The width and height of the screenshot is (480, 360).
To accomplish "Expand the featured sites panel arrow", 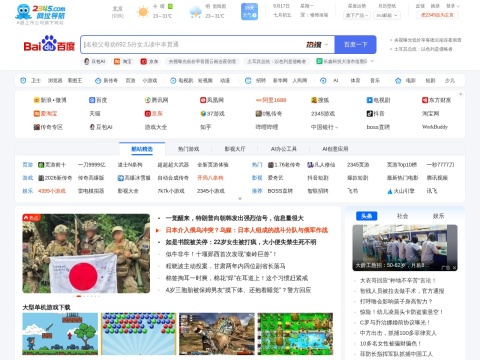I will (x=240, y=199).
